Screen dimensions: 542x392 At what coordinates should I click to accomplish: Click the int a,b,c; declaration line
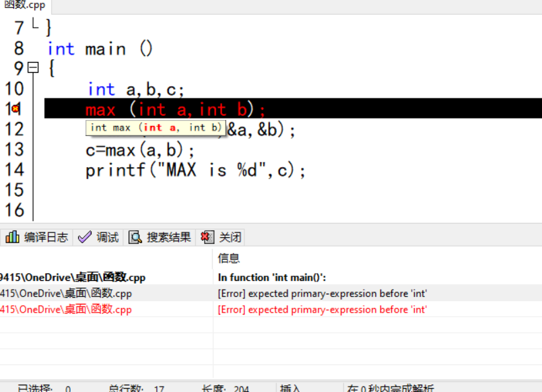tap(136, 90)
